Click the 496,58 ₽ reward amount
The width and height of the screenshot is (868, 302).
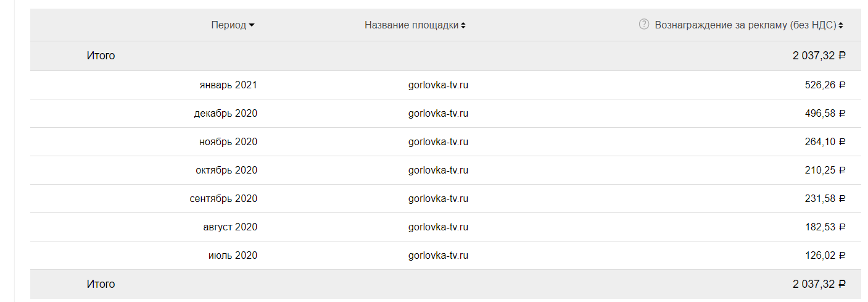pyautogui.click(x=825, y=114)
